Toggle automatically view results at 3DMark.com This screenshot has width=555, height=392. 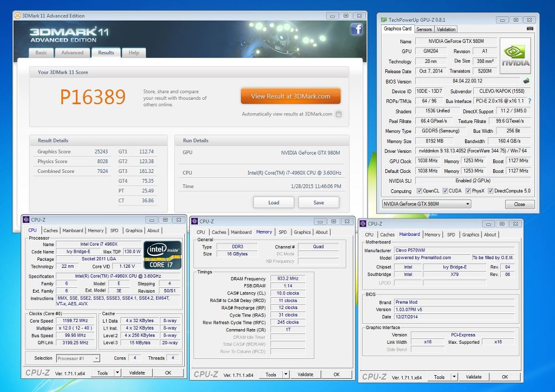339,114
